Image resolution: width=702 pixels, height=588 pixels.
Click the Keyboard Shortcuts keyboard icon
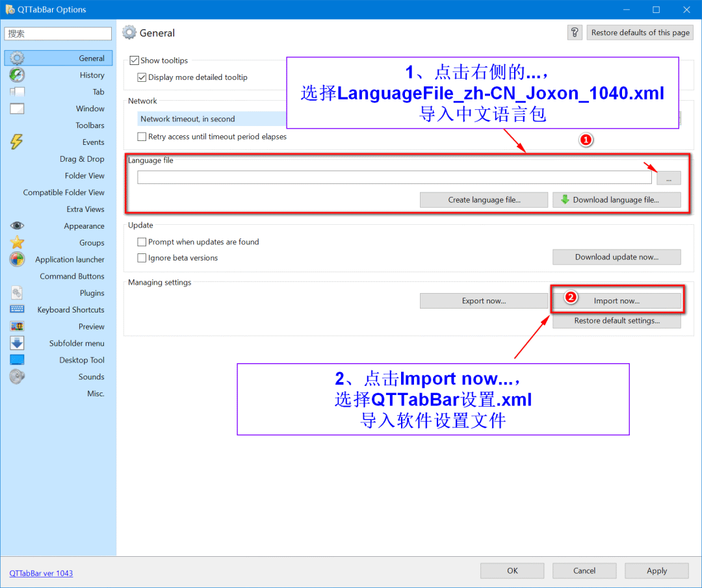[17, 309]
